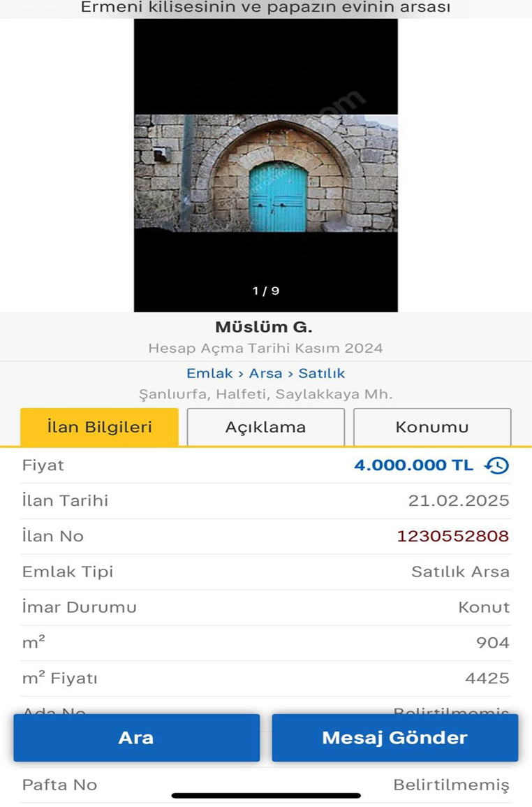This screenshot has height=807, width=532.
Task: Tap the home indicator bar
Action: click(x=266, y=795)
